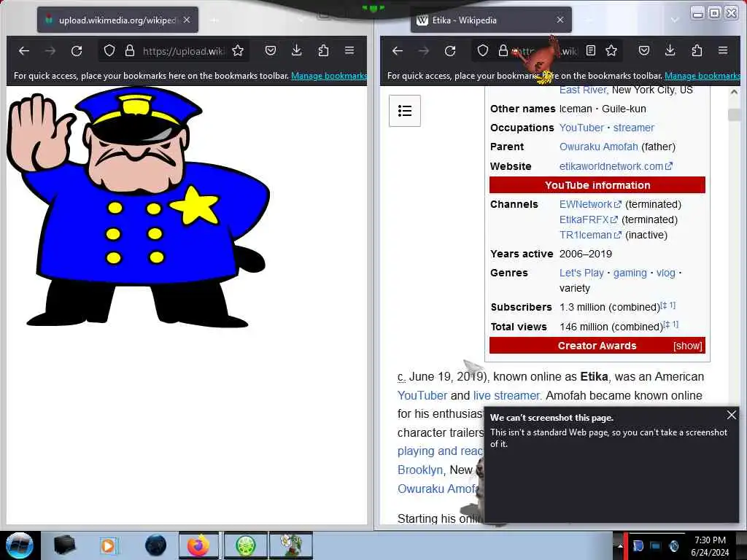Viewport: 747px width, 560px height.
Task: Open EWNetwork channel link
Action: click(589, 204)
